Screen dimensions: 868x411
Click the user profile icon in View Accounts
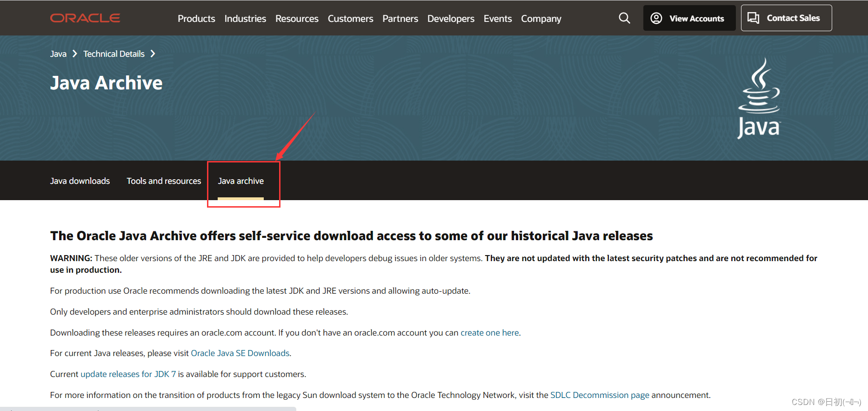point(656,18)
